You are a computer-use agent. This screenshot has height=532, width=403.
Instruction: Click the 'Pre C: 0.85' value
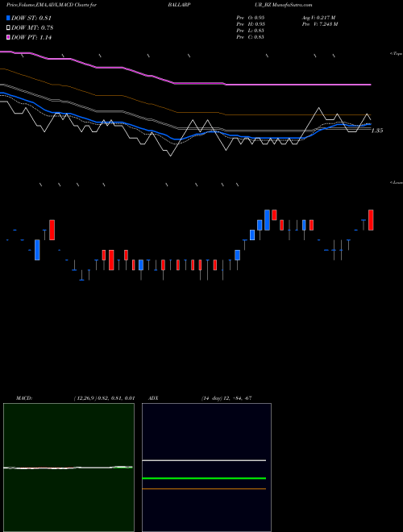tap(250, 36)
